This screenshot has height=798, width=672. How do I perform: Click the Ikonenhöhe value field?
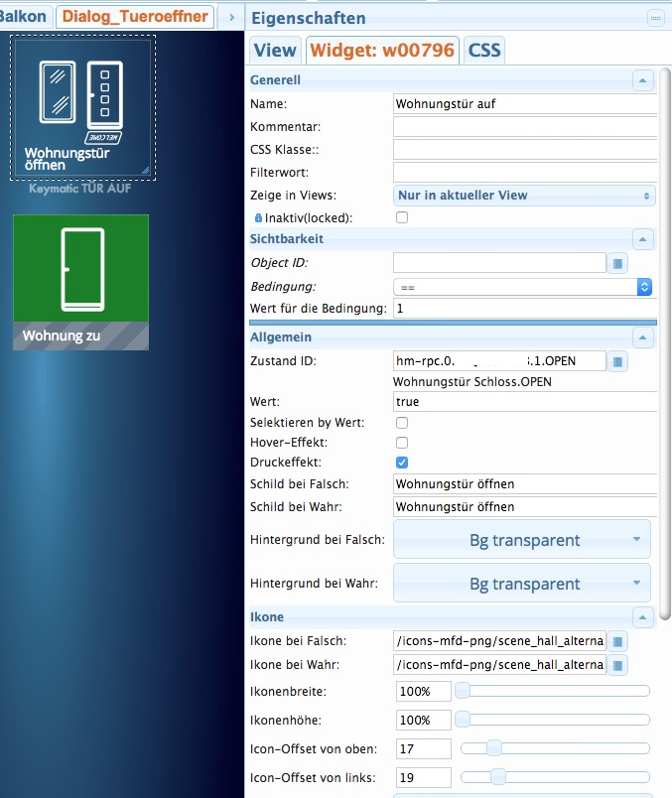point(424,721)
